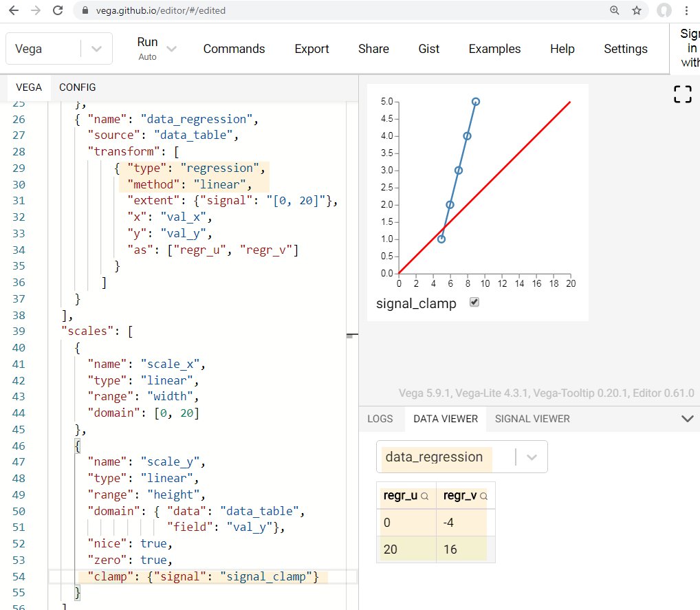This screenshot has width=700, height=610.
Task: Reload the Vega editor page
Action: (58, 10)
